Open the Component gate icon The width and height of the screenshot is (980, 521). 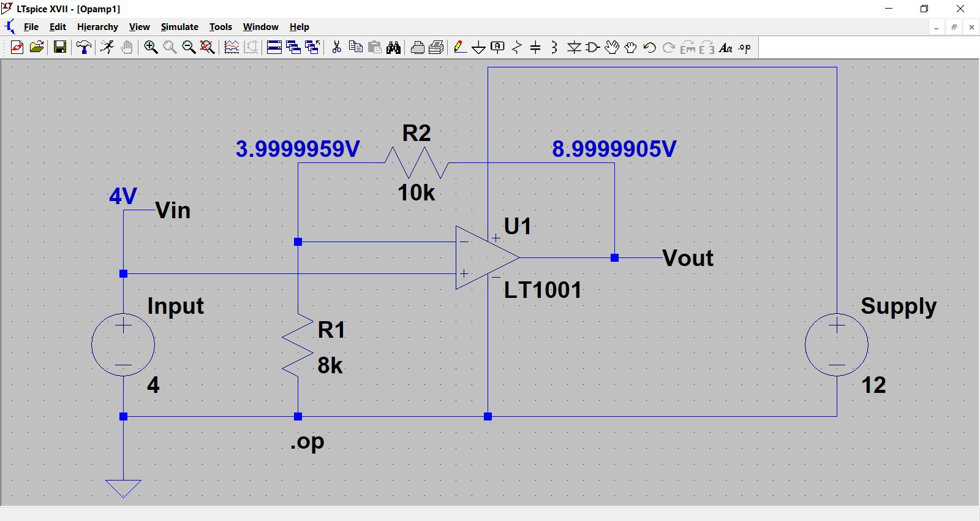point(593,47)
